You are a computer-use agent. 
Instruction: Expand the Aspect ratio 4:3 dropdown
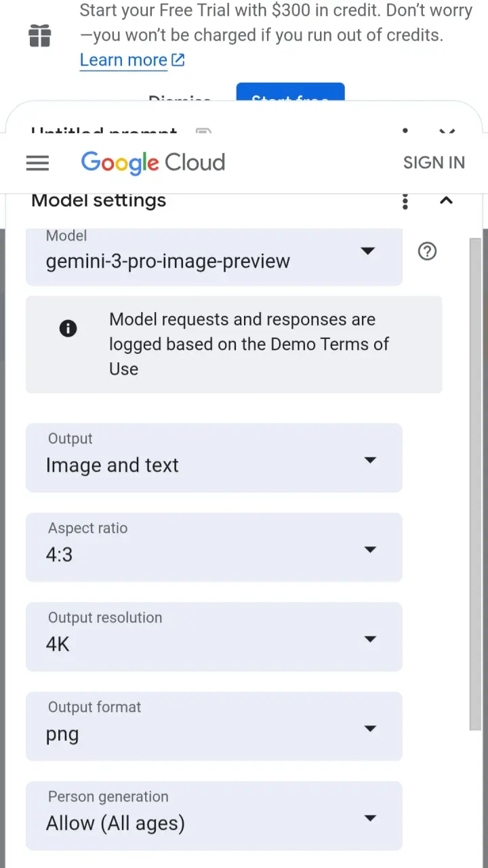[214, 547]
